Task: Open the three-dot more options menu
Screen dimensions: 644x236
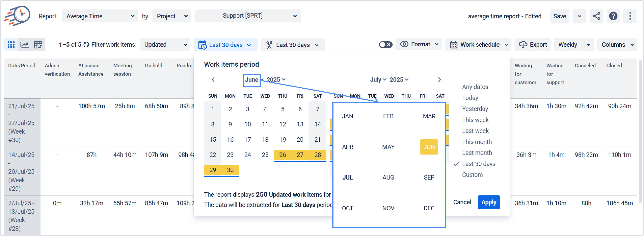Action: click(x=630, y=16)
